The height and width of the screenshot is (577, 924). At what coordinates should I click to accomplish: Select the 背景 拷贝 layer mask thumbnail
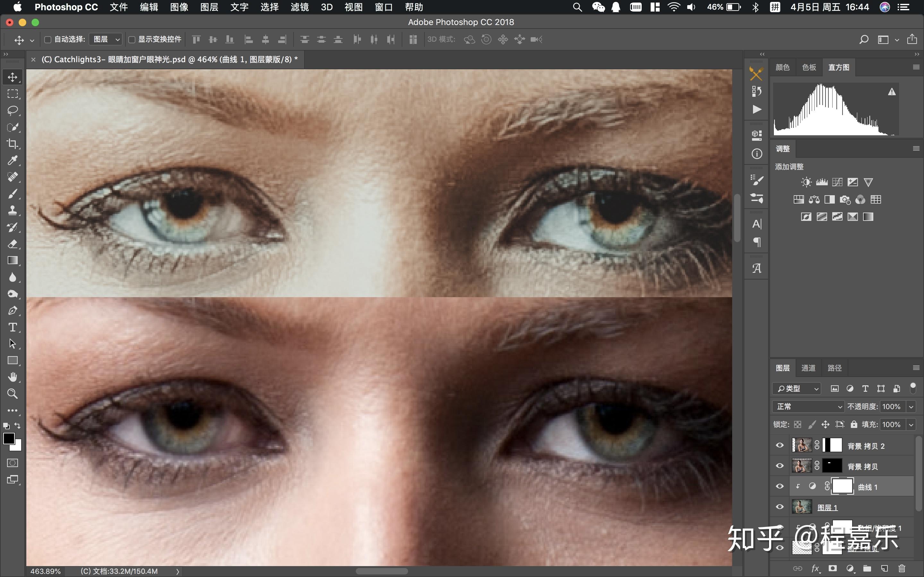(x=832, y=465)
